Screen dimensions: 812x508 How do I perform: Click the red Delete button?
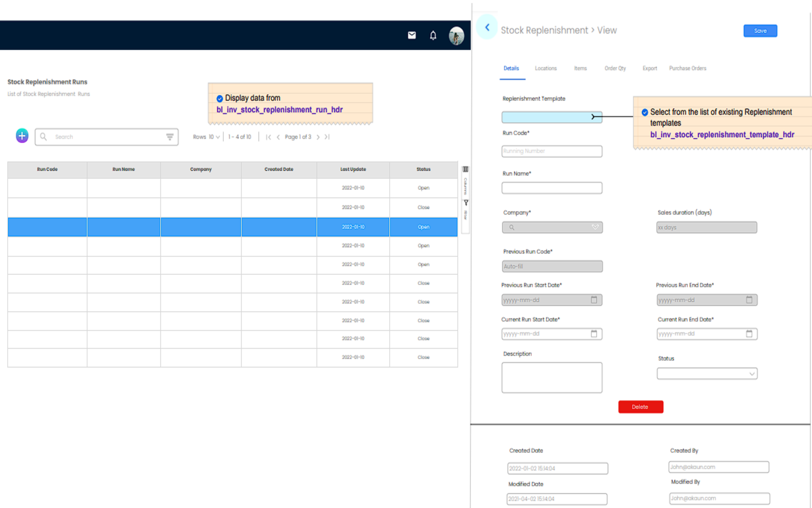[x=641, y=407]
